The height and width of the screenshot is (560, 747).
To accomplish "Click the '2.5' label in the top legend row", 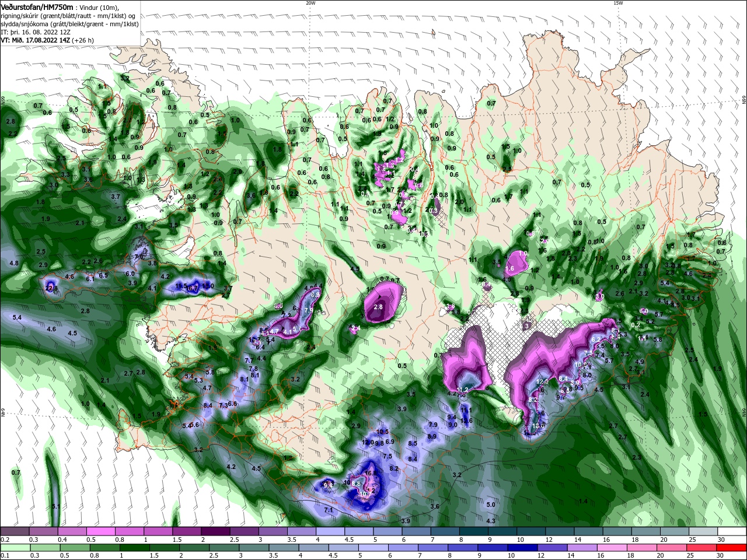I will tap(234, 540).
